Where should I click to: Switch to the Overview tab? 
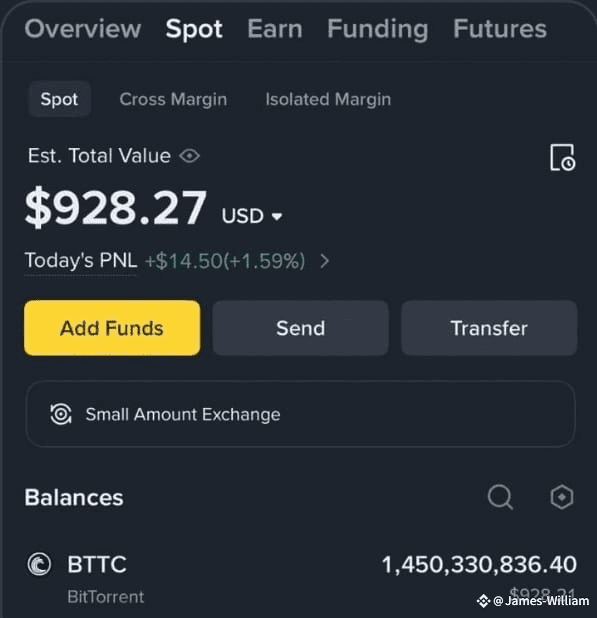(83, 29)
